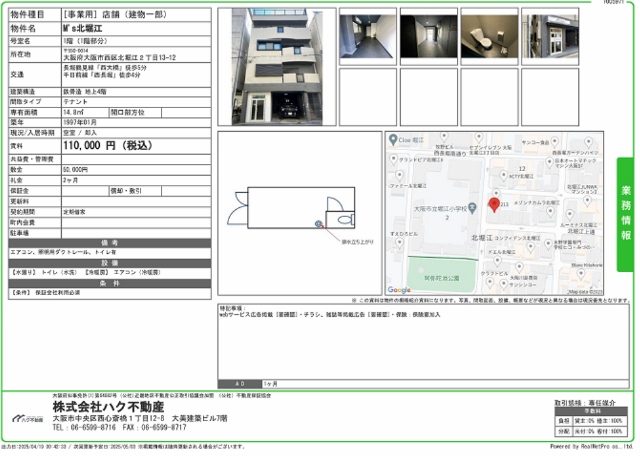Select the green 業務情報 side tab
This screenshot has height=456, width=640.
626,213
